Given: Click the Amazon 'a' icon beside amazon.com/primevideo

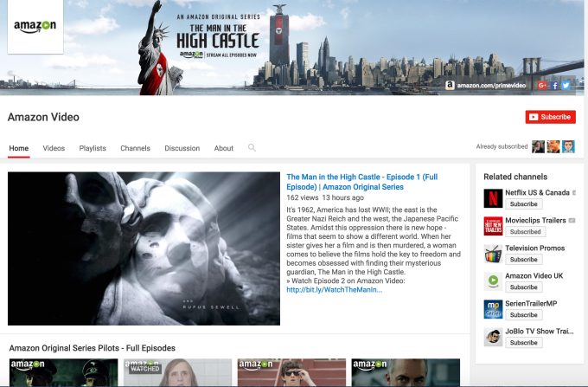Looking at the screenshot, I should 450,86.
